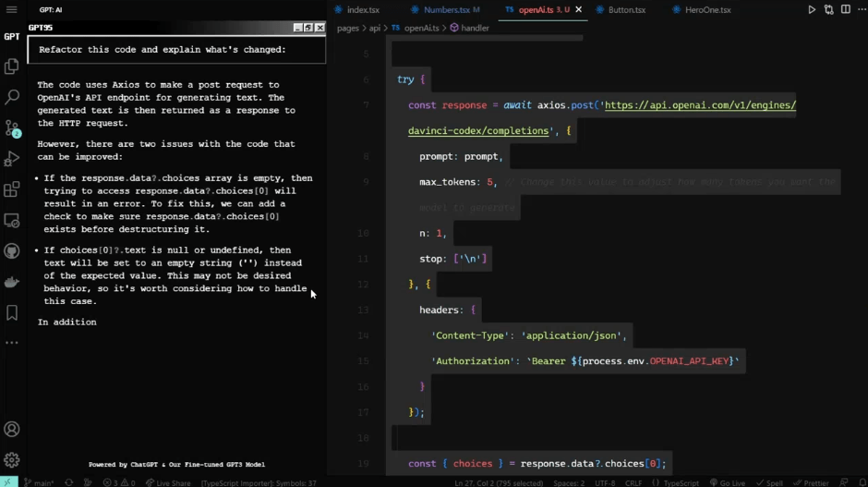Screen dimensions: 868x487
Task: Toggle the hamburger application menu
Action: pyautogui.click(x=12, y=9)
